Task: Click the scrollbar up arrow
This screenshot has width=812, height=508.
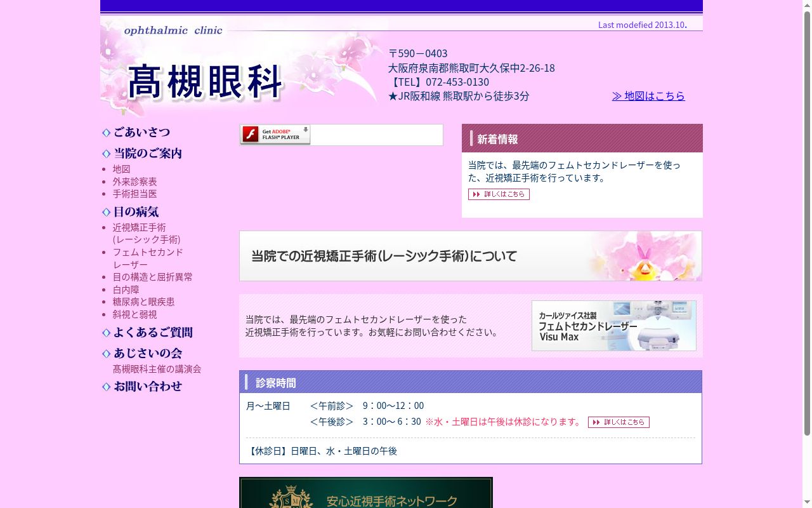Action: click(807, 5)
